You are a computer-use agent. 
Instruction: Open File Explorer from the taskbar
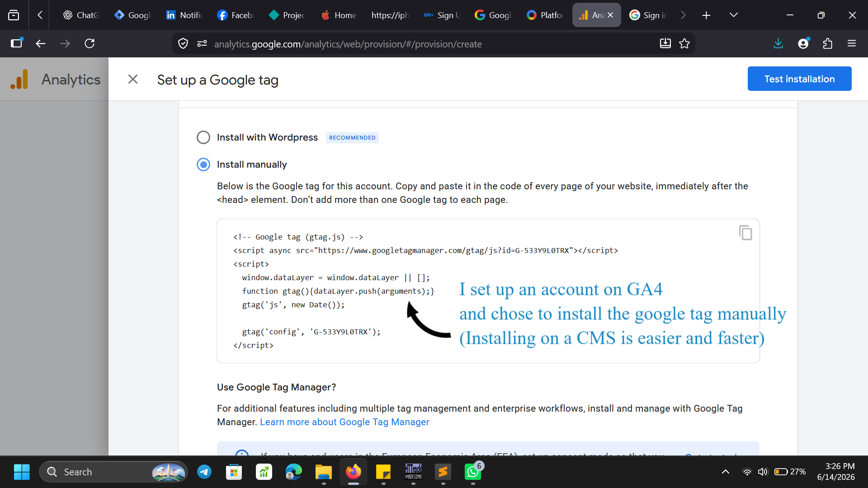[324, 472]
